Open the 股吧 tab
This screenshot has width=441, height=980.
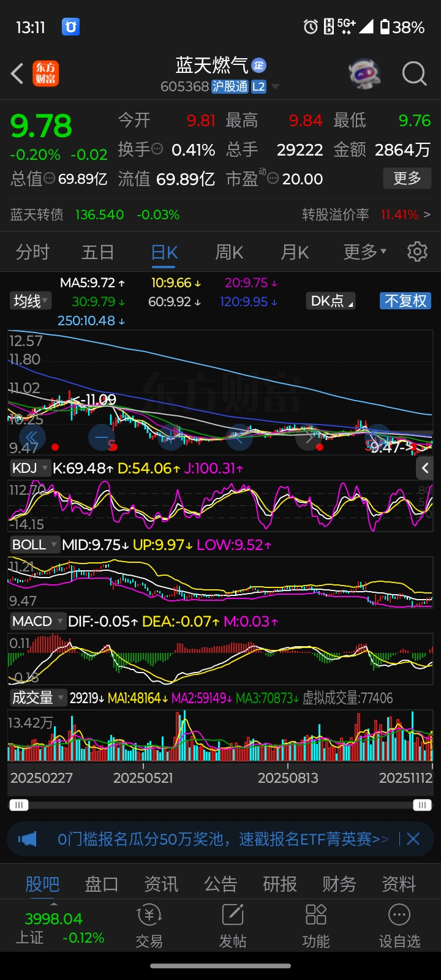click(42, 884)
